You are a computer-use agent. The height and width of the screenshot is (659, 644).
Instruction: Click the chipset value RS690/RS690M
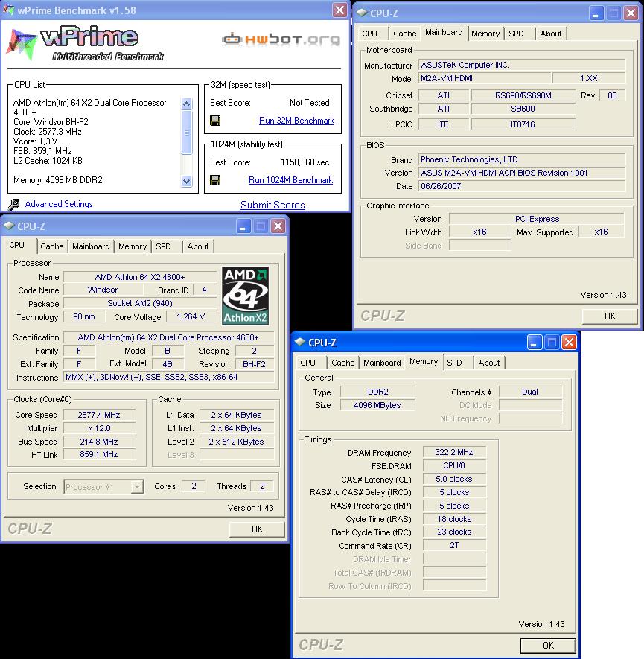[x=523, y=95]
